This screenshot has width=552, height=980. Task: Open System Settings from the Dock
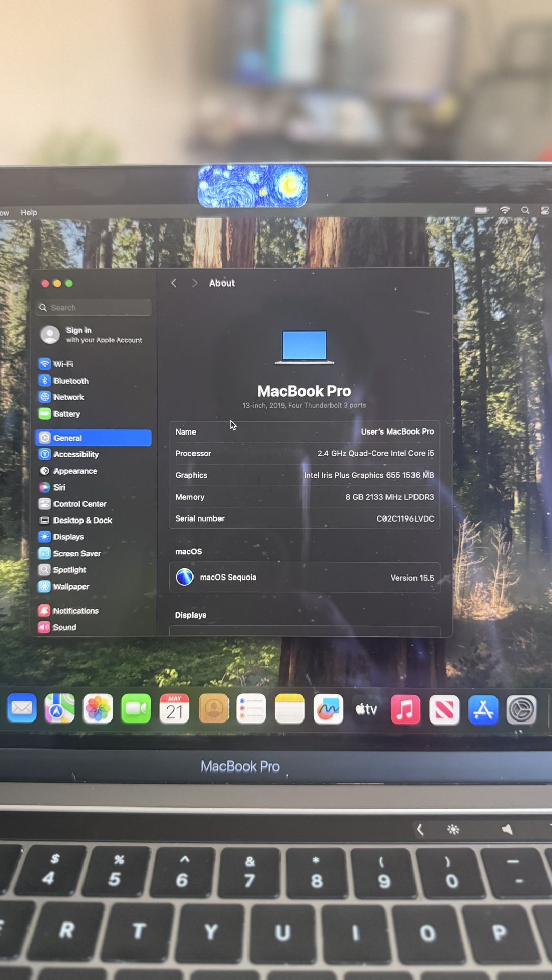[521, 709]
